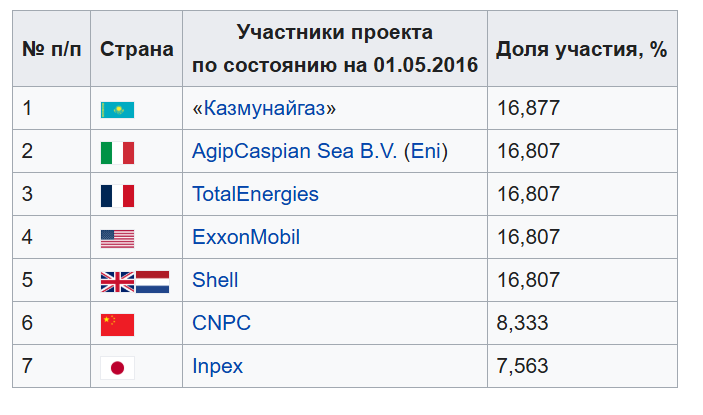Open the Shell company link
The width and height of the screenshot is (703, 415).
[x=215, y=281]
